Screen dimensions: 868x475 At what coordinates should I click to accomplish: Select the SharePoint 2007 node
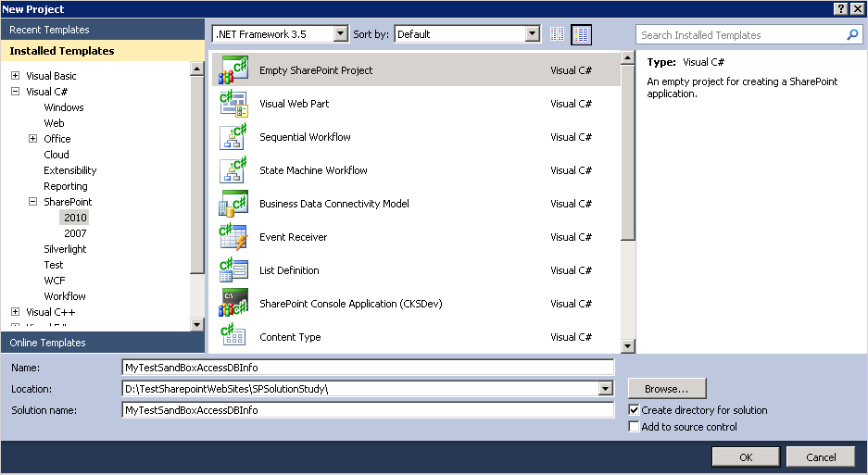75,233
